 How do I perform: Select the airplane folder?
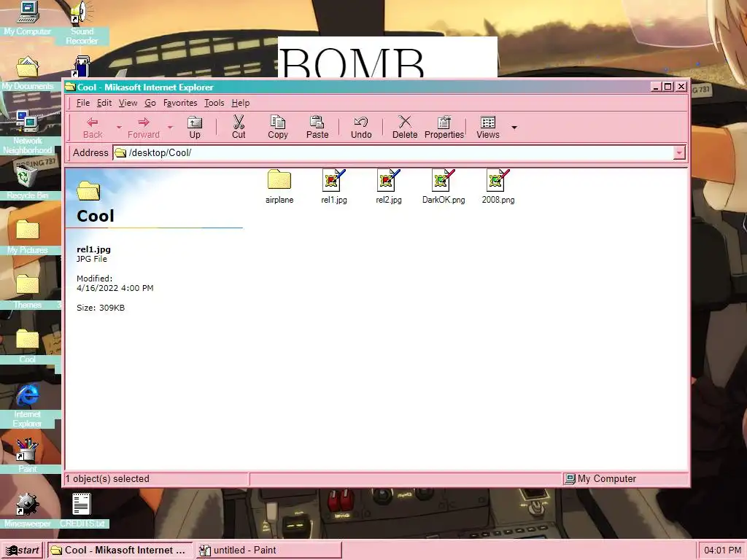point(279,187)
